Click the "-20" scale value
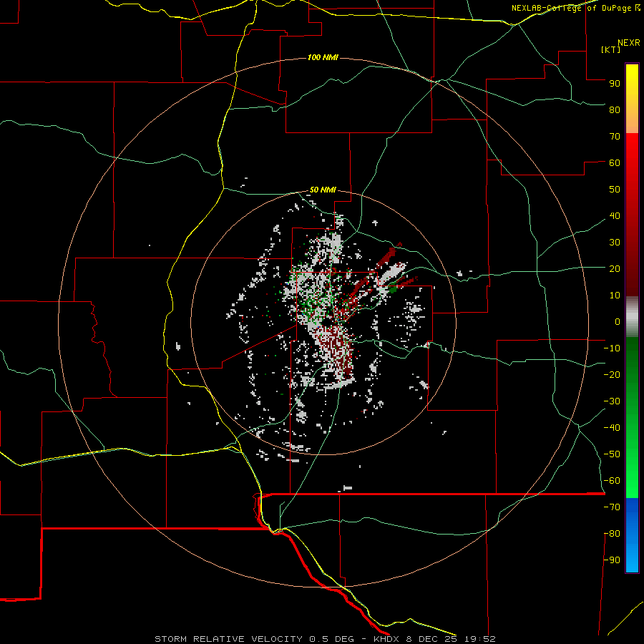The image size is (644, 644). coord(612,375)
